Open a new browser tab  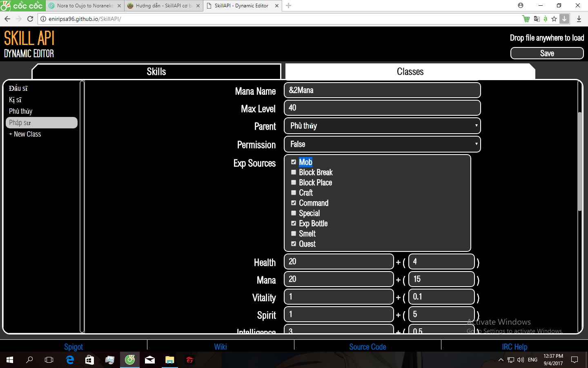pyautogui.click(x=288, y=5)
